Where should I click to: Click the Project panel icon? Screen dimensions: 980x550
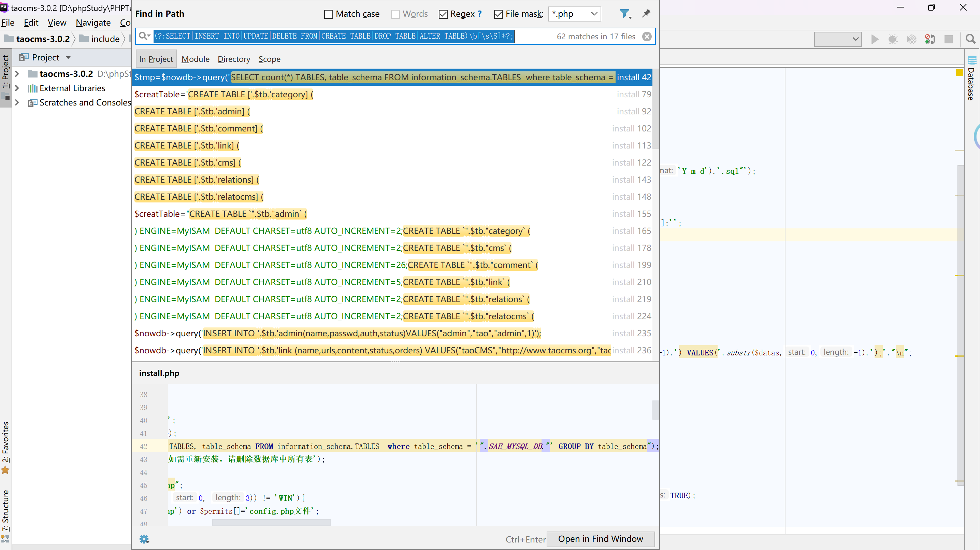coord(24,57)
